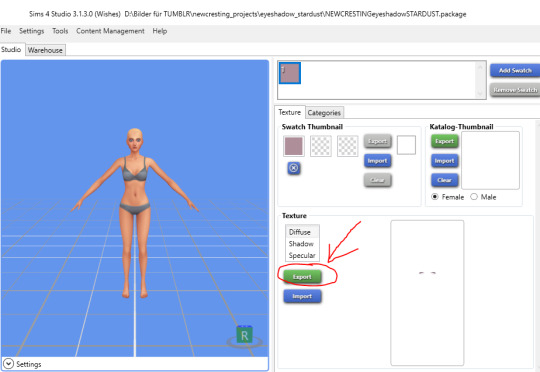Switch to the Warehouse tab
This screenshot has height=372, width=540.
click(45, 50)
